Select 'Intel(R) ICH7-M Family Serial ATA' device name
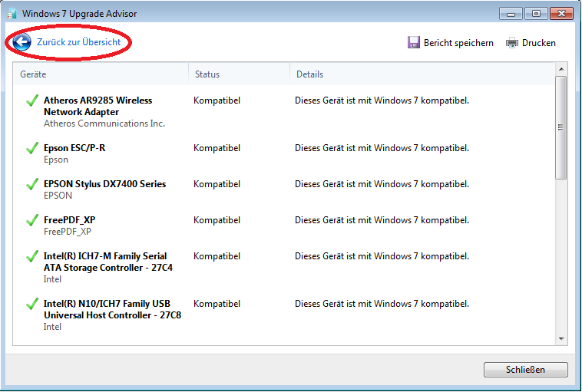582x392 pixels. [x=108, y=262]
